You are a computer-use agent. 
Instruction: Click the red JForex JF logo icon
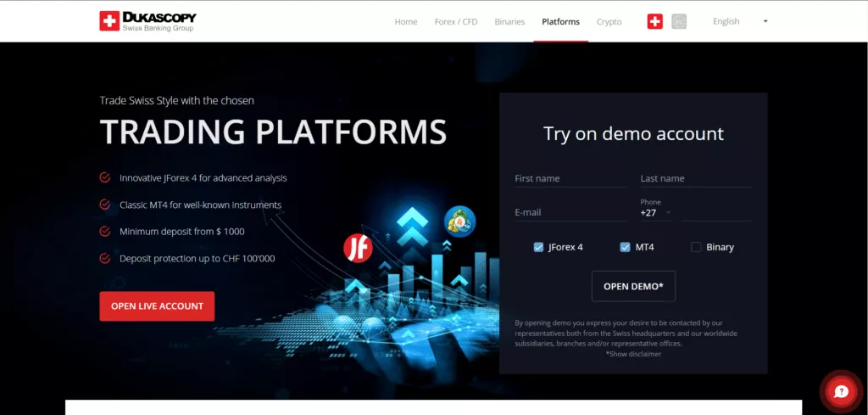(358, 248)
